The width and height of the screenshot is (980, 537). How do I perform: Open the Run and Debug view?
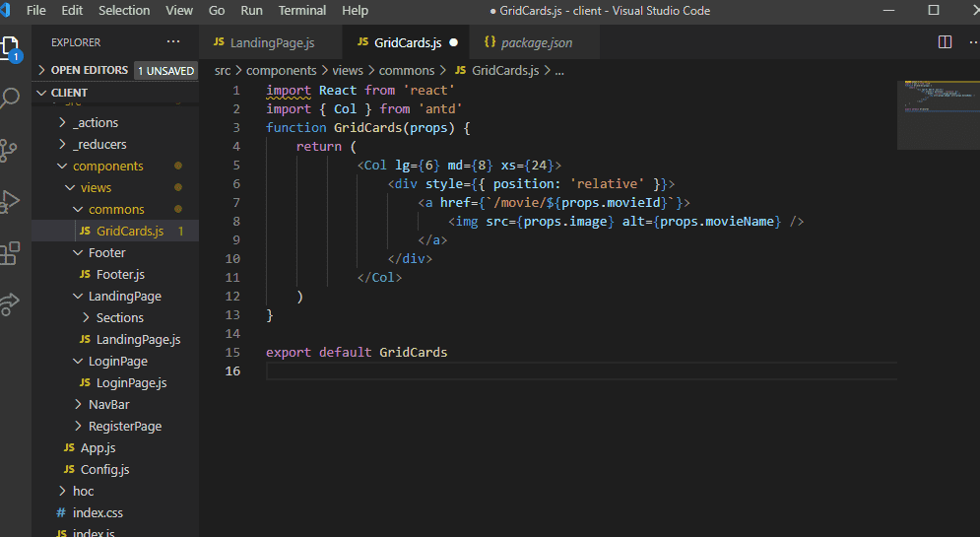click(11, 201)
